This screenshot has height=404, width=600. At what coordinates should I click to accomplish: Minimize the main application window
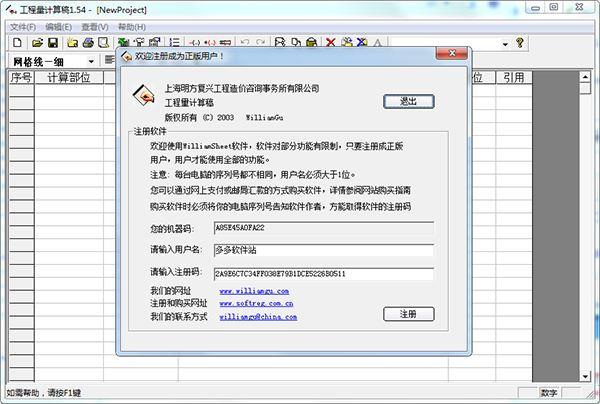[x=535, y=8]
